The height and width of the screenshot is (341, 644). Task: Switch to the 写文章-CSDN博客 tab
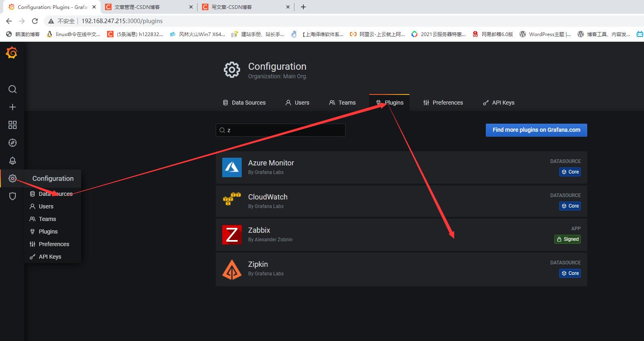(246, 7)
